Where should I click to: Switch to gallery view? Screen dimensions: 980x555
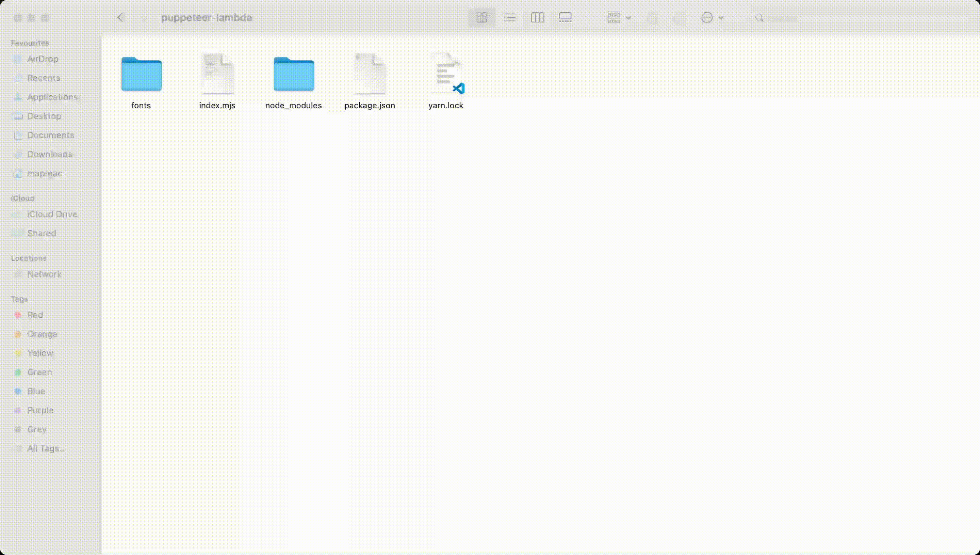(x=565, y=17)
